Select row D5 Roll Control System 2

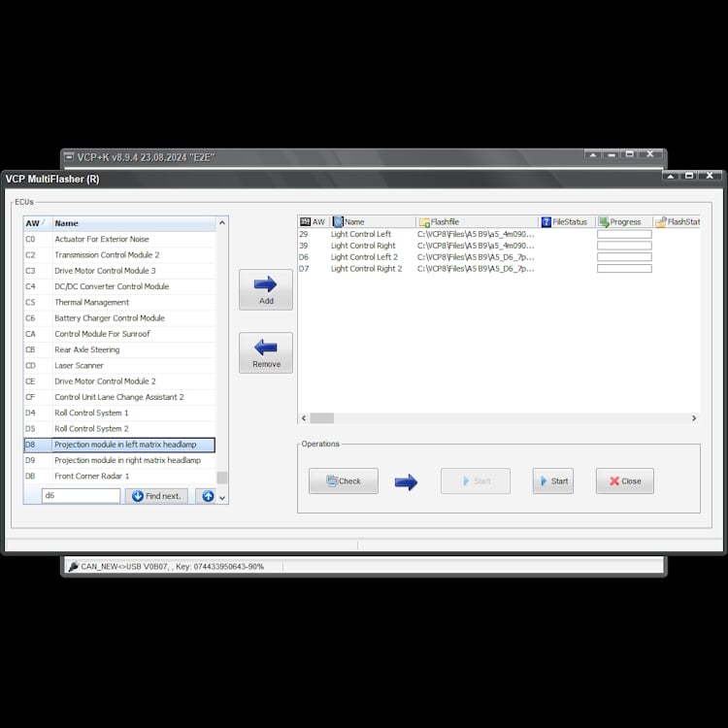coord(119,428)
